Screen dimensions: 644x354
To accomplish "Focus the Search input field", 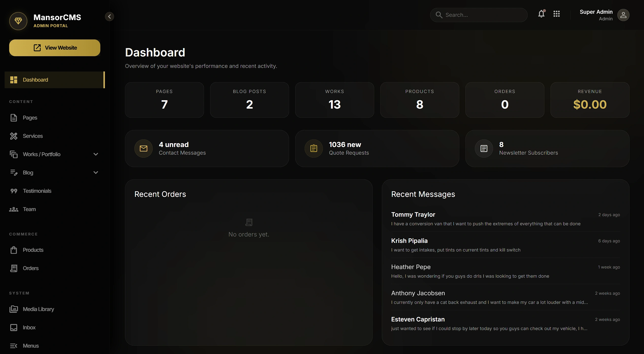I will coord(479,15).
